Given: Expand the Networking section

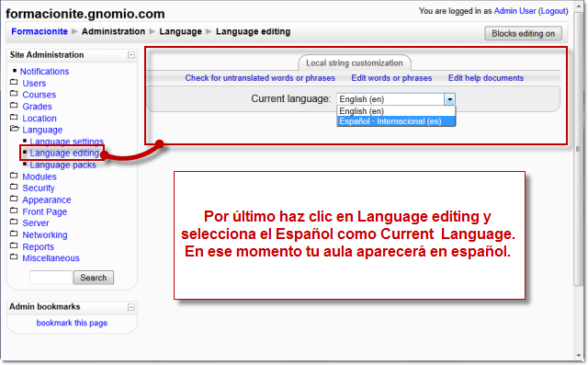Looking at the screenshot, I should tap(45, 235).
